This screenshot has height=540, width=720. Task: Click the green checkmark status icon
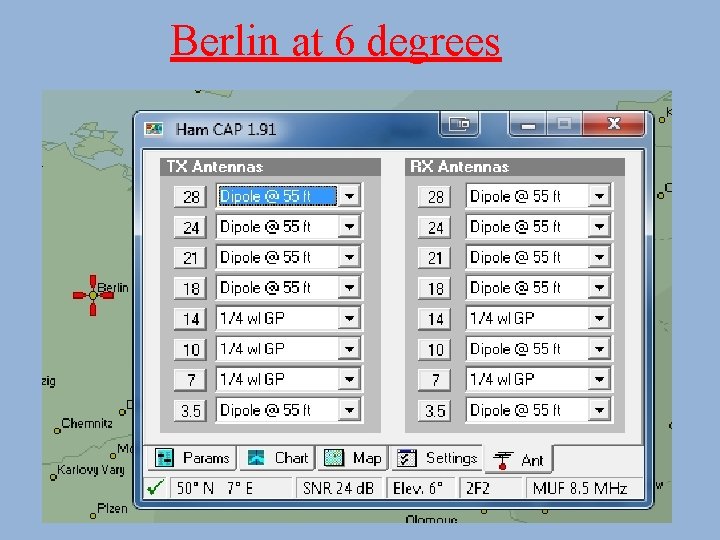coord(155,488)
